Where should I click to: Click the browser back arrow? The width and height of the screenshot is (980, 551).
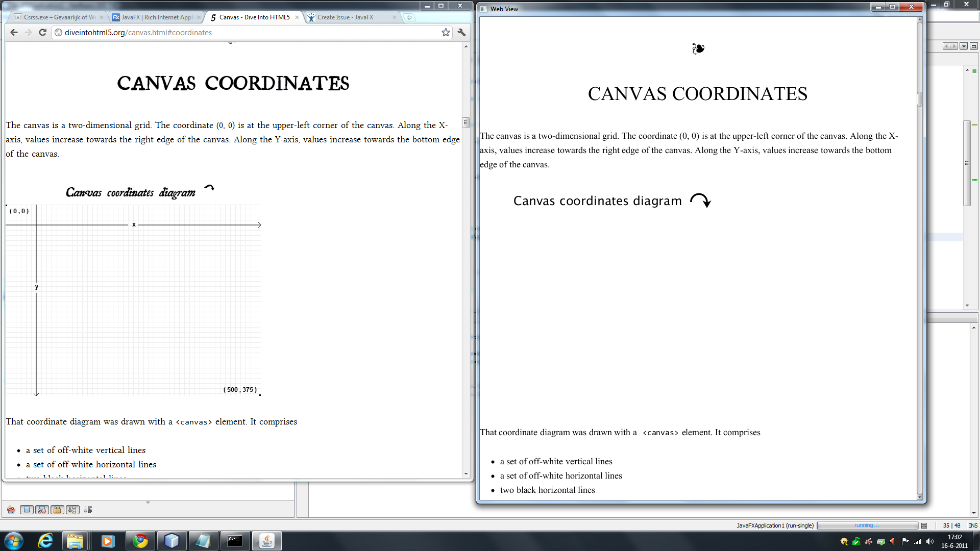click(x=14, y=32)
